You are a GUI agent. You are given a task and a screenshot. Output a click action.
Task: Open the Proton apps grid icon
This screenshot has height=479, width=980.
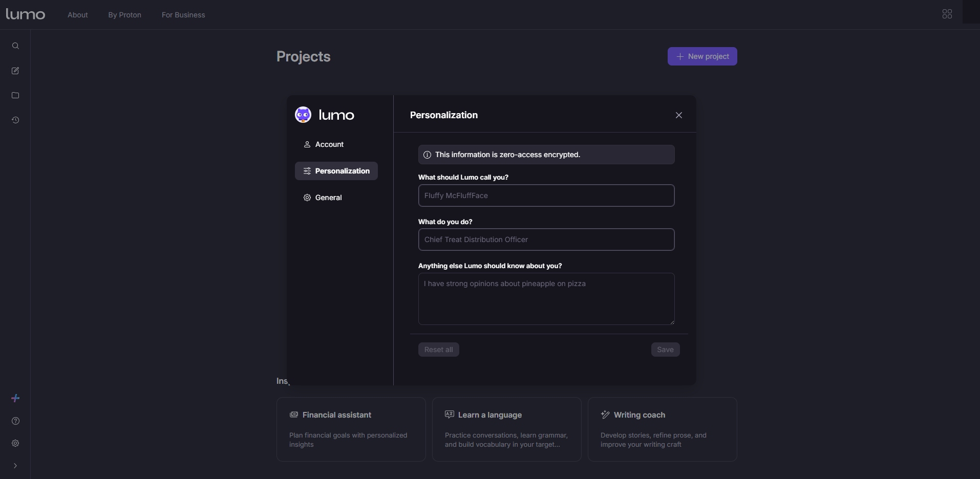[x=947, y=14]
